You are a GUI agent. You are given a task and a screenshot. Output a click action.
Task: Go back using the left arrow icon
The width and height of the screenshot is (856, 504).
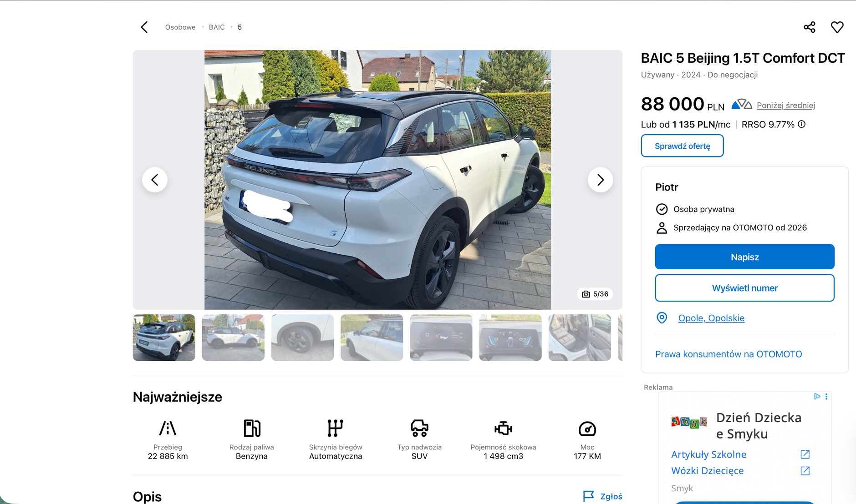click(144, 27)
